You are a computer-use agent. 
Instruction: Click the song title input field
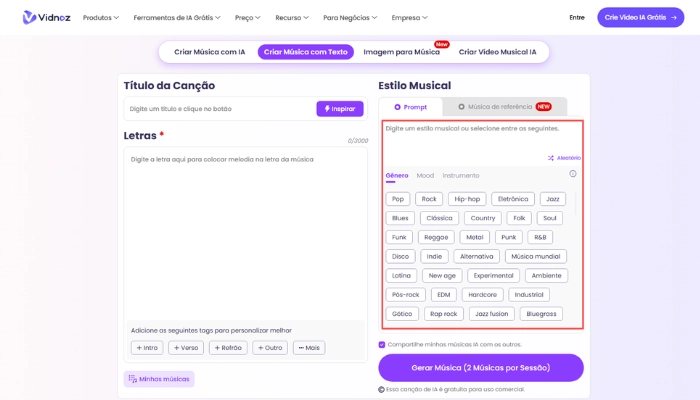tap(220, 108)
